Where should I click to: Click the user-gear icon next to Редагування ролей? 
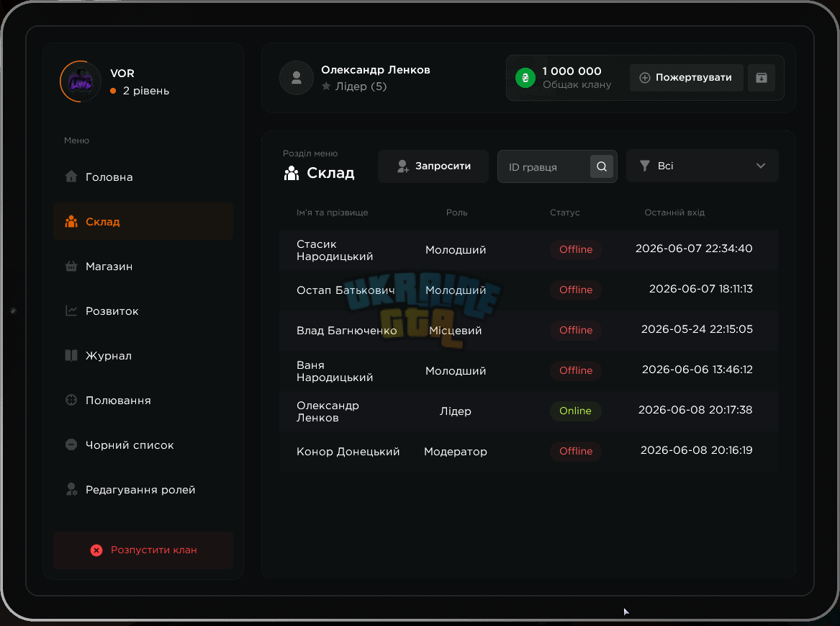pos(71,489)
